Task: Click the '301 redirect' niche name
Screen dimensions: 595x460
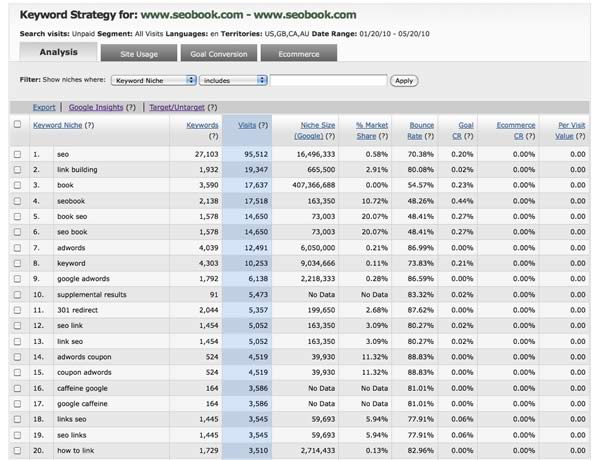Action: pos(77,310)
